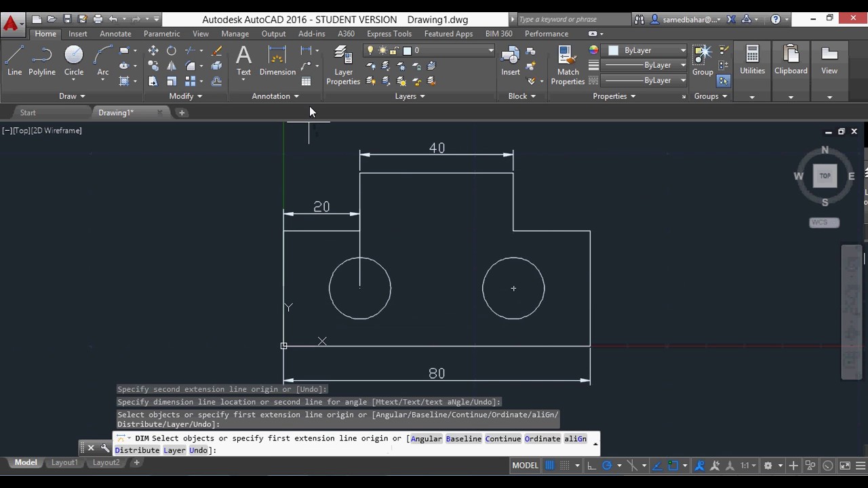
Task: Toggle snap mode in status bar
Action: tap(564, 466)
